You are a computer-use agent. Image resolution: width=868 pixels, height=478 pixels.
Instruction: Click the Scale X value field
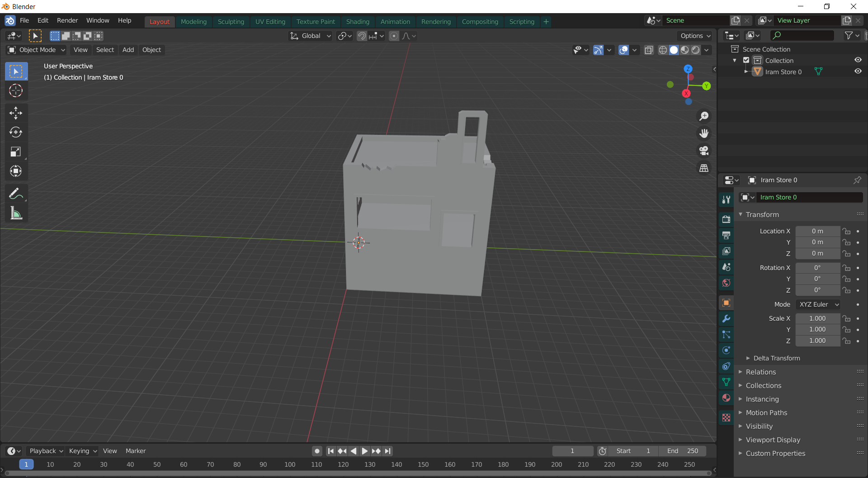[x=817, y=318]
